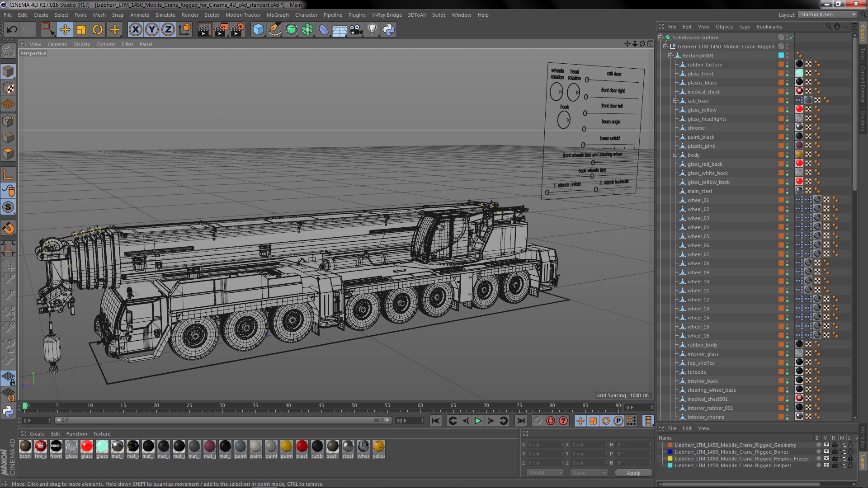Open the Layout dropdown Startup (User)
Viewport: 868px width, 488px height.
click(x=827, y=14)
